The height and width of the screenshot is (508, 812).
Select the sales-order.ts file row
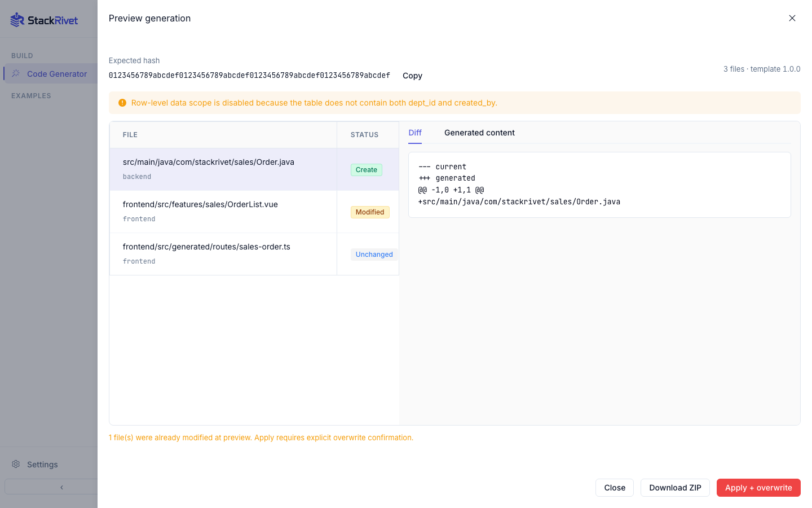point(254,254)
